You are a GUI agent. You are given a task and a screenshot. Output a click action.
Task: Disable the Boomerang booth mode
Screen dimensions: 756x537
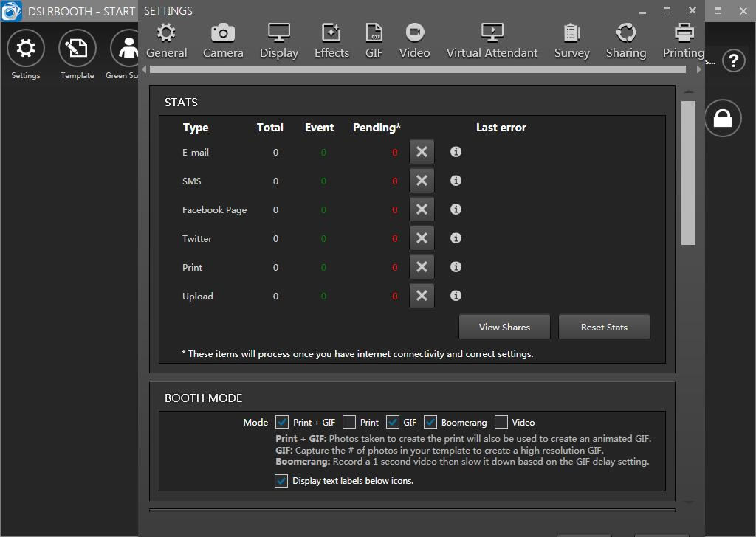pos(430,422)
